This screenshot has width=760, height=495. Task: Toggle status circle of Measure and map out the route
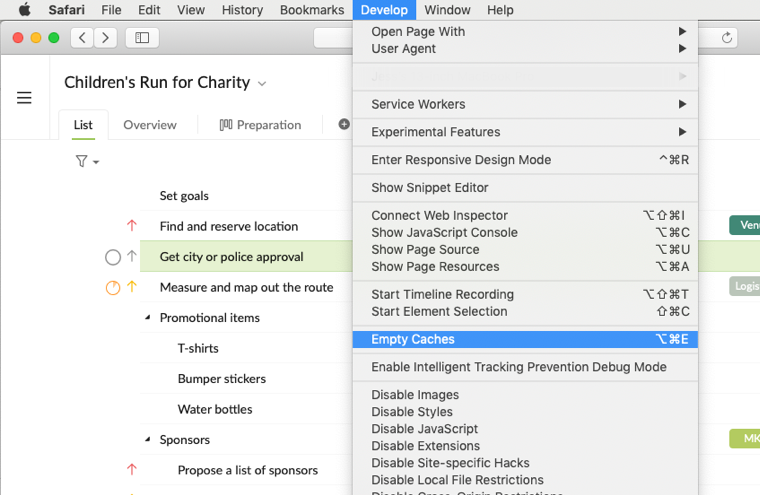[112, 287]
